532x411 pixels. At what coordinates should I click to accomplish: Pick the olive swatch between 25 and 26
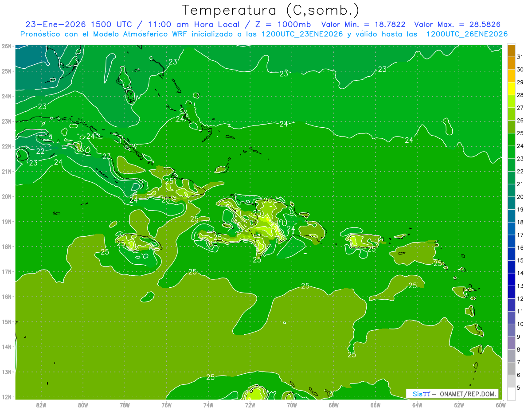[x=511, y=127]
